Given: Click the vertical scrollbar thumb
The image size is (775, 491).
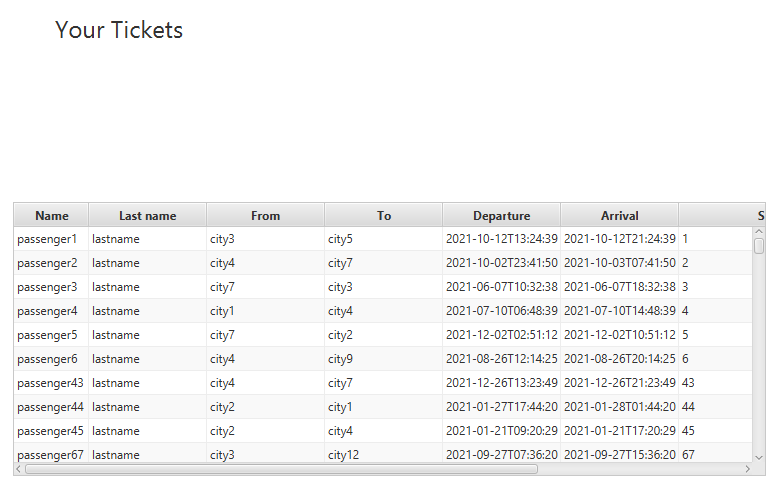Looking at the screenshot, I should coord(759,245).
